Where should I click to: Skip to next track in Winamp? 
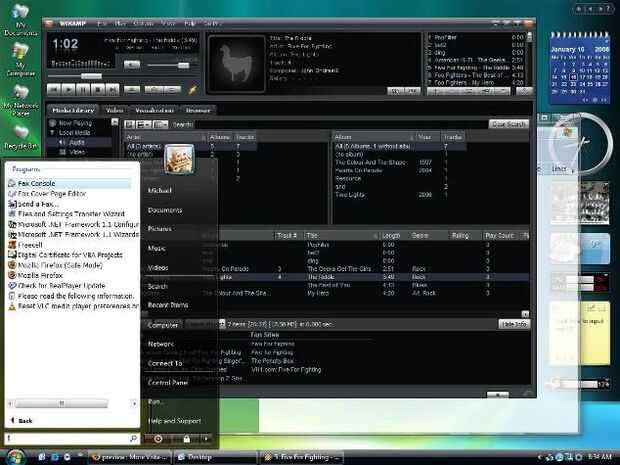(x=112, y=89)
